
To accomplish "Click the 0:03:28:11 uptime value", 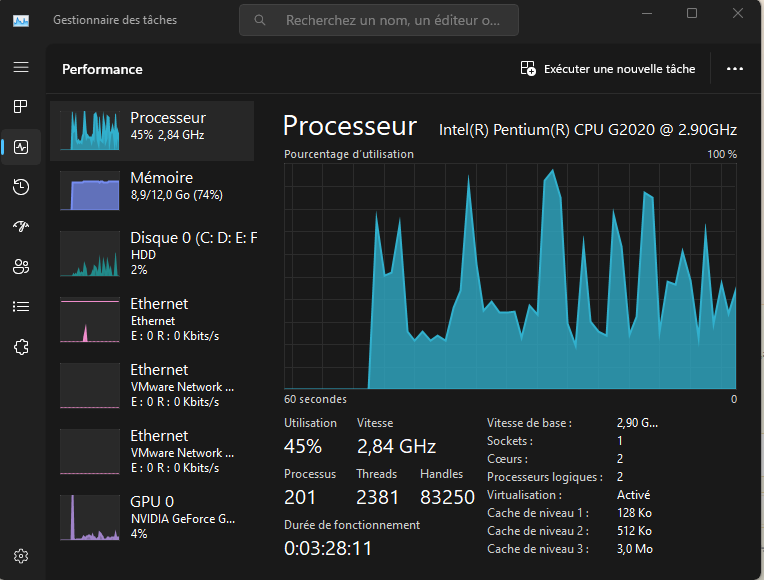I will pos(328,548).
